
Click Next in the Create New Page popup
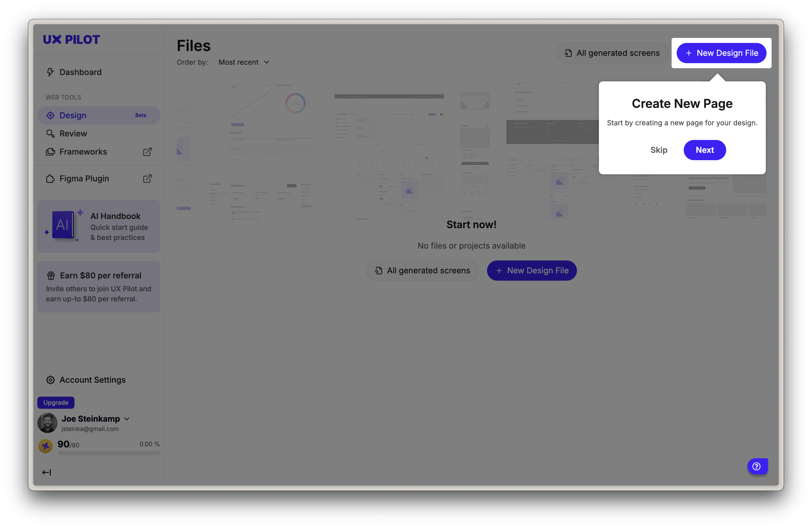click(x=704, y=150)
